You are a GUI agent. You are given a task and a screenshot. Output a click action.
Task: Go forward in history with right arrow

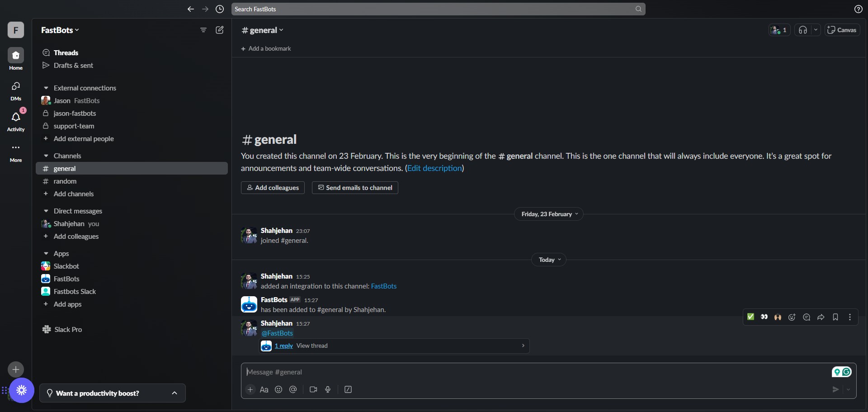(x=205, y=9)
